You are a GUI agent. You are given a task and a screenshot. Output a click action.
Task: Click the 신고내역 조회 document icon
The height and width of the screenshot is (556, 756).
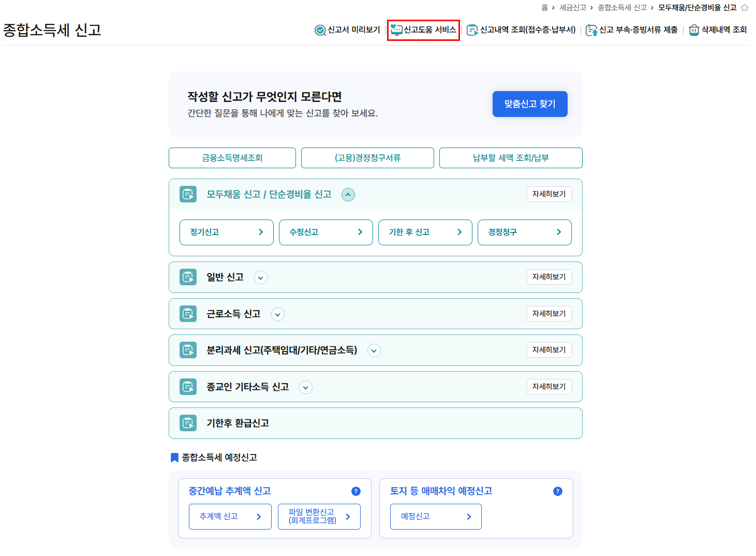(x=472, y=31)
